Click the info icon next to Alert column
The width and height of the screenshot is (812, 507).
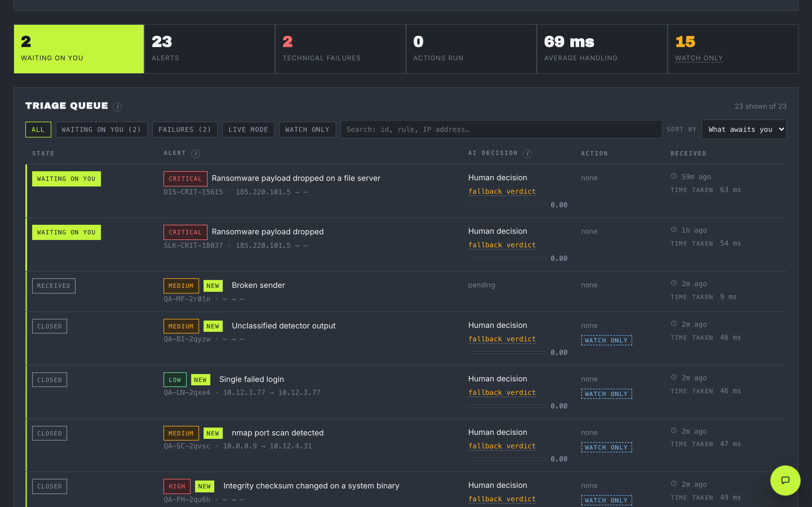click(x=196, y=154)
